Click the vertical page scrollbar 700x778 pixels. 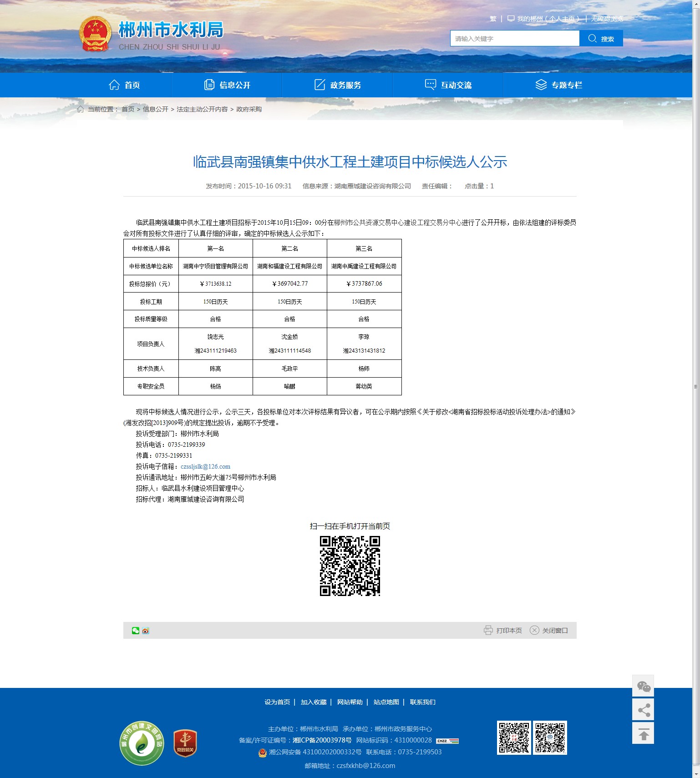tap(696, 387)
